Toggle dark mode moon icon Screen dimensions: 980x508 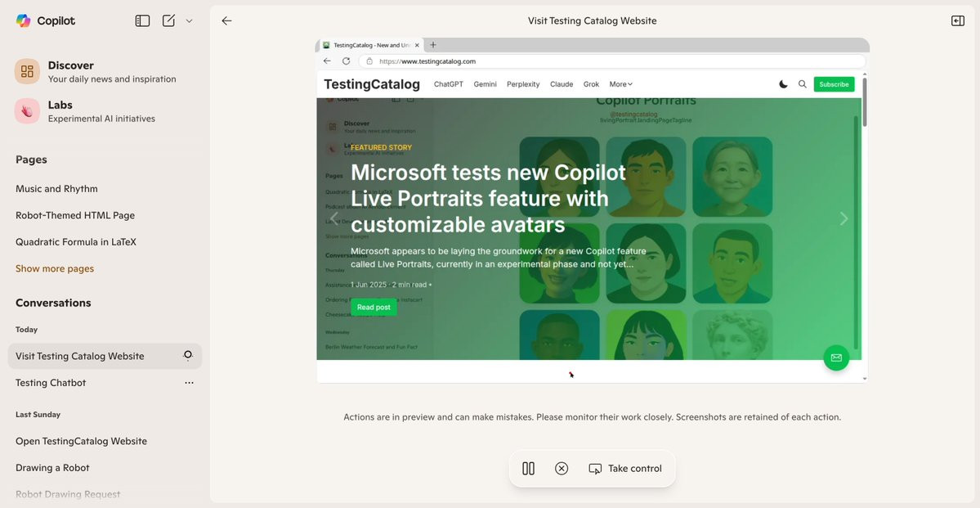783,84
